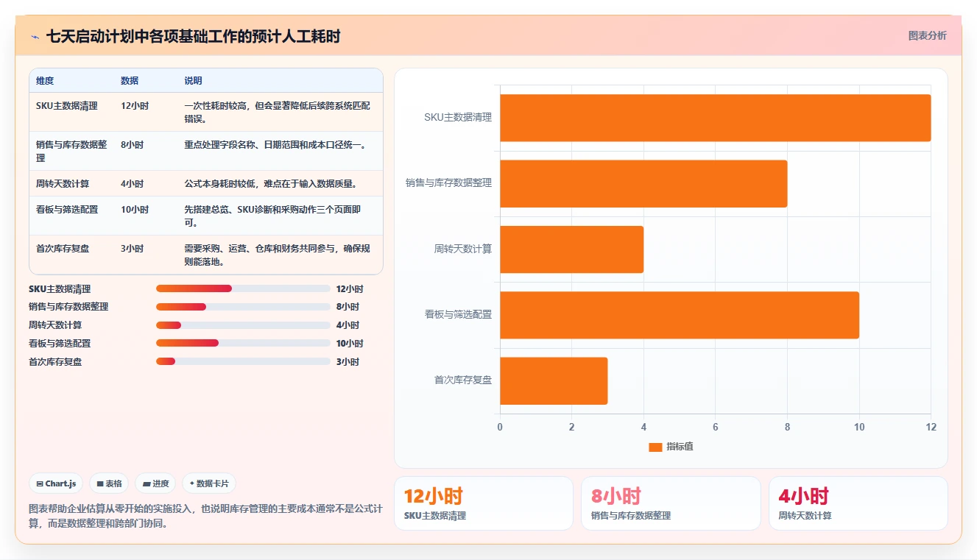Click the x-axis tick label 6
The image size is (977, 560).
(x=716, y=428)
